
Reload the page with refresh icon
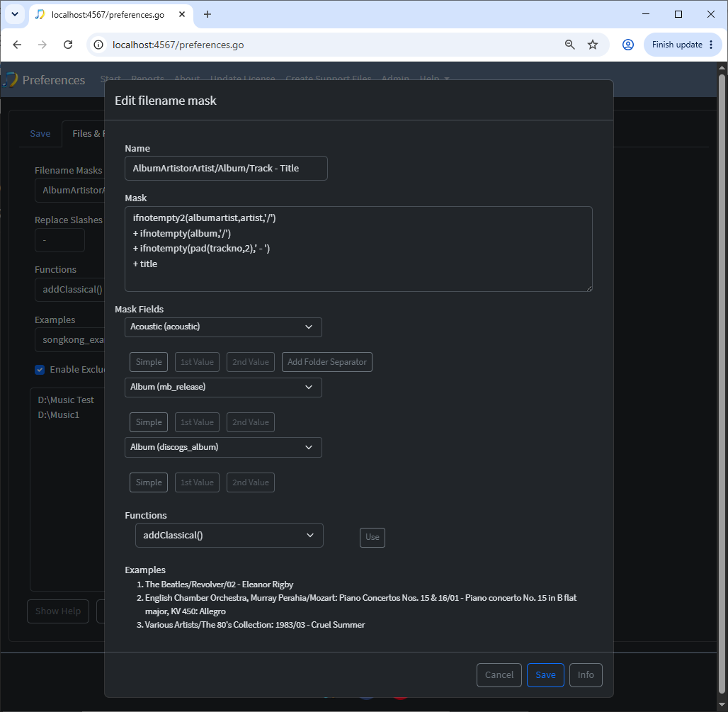coord(68,45)
